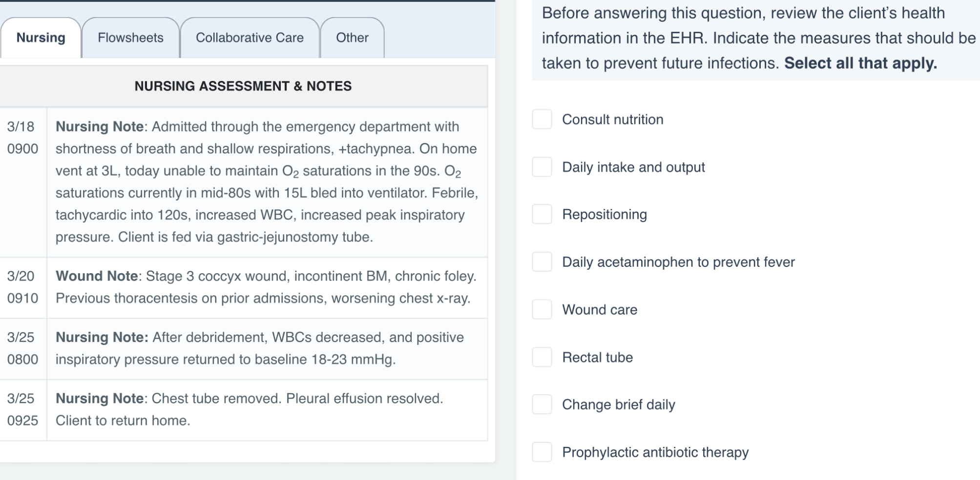Switch to the Flowsheets tab
The width and height of the screenshot is (980, 480).
130,38
